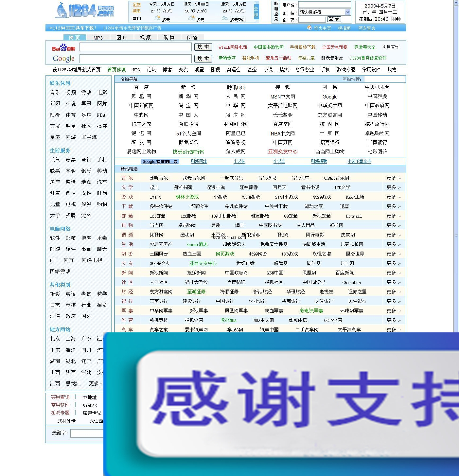The height and width of the screenshot is (476, 459).
Task: Open the 标准版 link
Action: 344,28
